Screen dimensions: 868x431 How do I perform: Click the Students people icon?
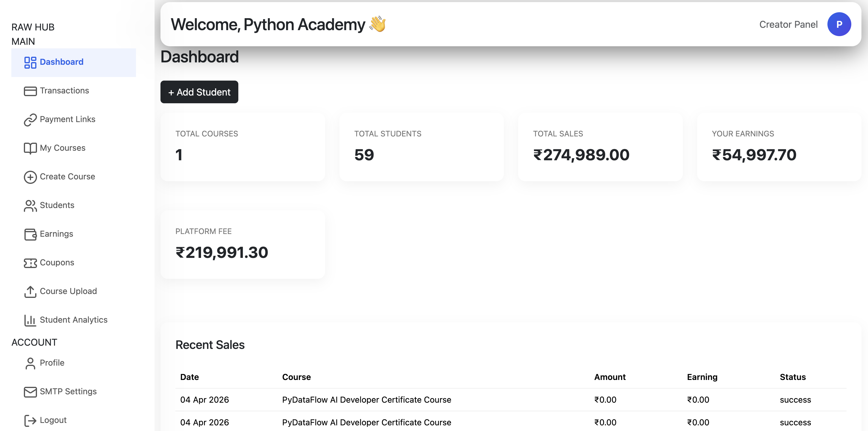pos(30,206)
